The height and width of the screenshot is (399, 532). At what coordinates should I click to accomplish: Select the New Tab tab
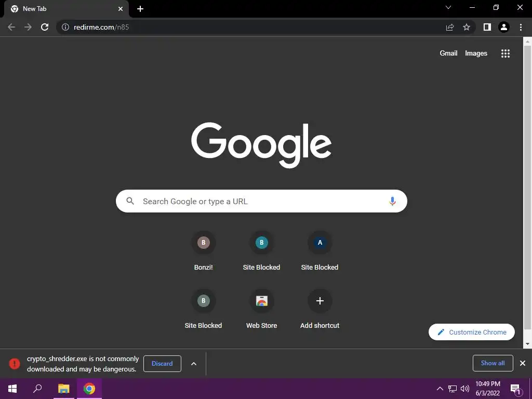click(66, 9)
